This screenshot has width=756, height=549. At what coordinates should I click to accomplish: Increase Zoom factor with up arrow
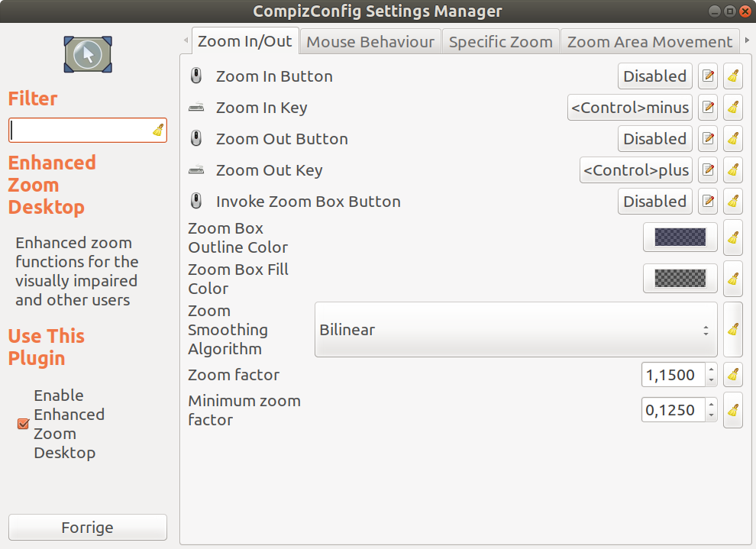(x=711, y=370)
